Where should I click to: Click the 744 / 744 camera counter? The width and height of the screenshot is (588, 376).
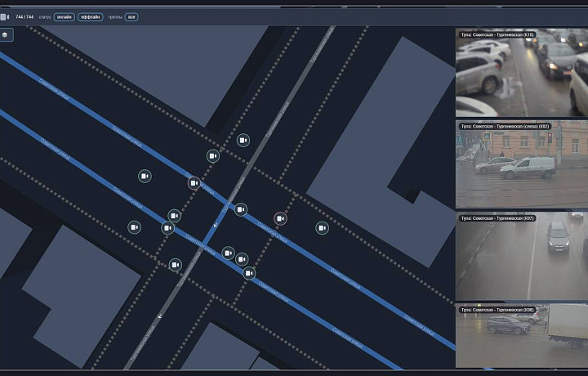tap(24, 16)
